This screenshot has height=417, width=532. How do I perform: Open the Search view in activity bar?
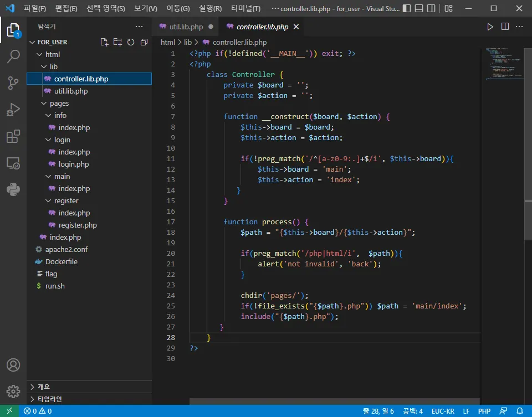[x=13, y=56]
